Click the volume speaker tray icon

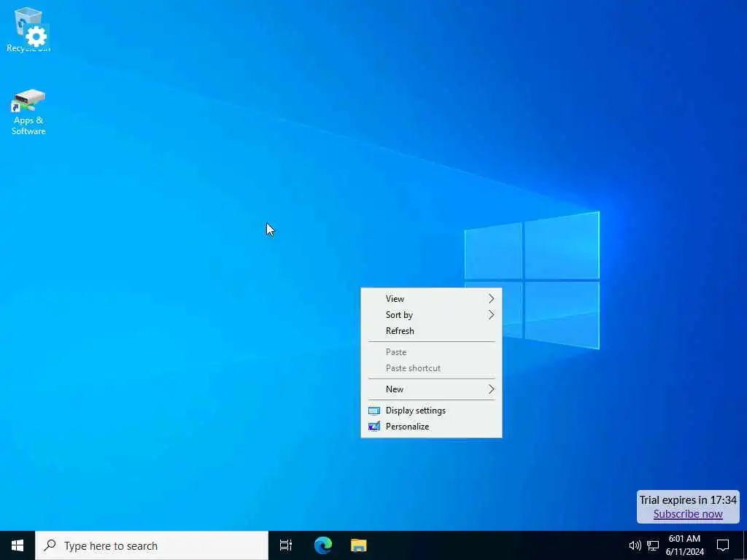pos(635,545)
